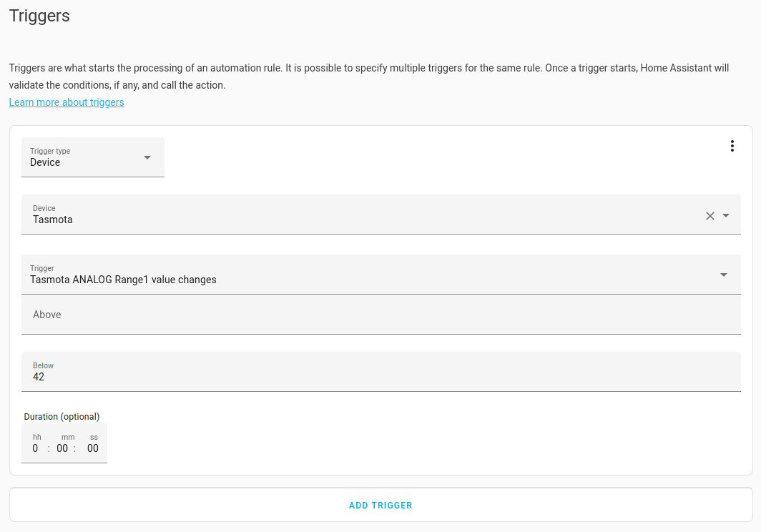Screen dimensions: 761x532
Task: Select the duration minutes field
Action: pyautogui.click(x=62, y=448)
